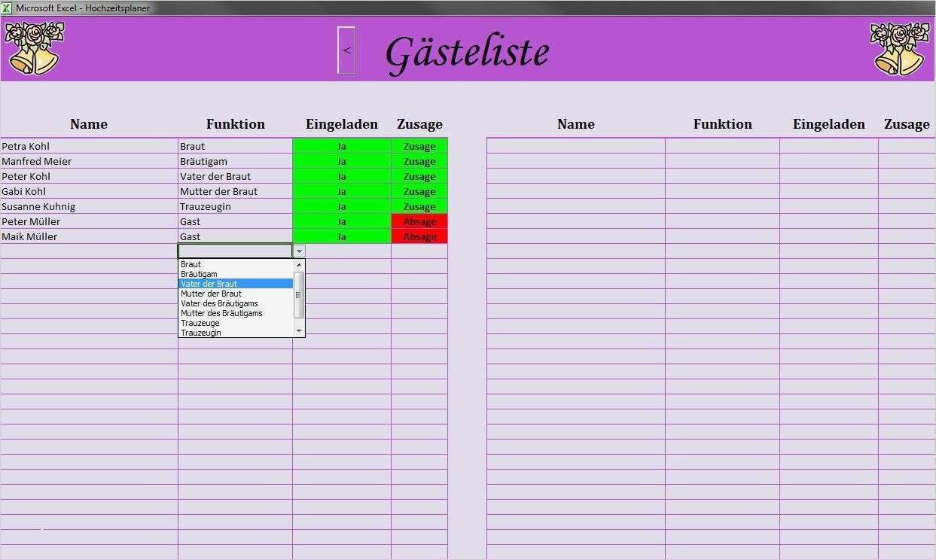Click the Gästeliste title text
936x560 pixels.
point(467,51)
